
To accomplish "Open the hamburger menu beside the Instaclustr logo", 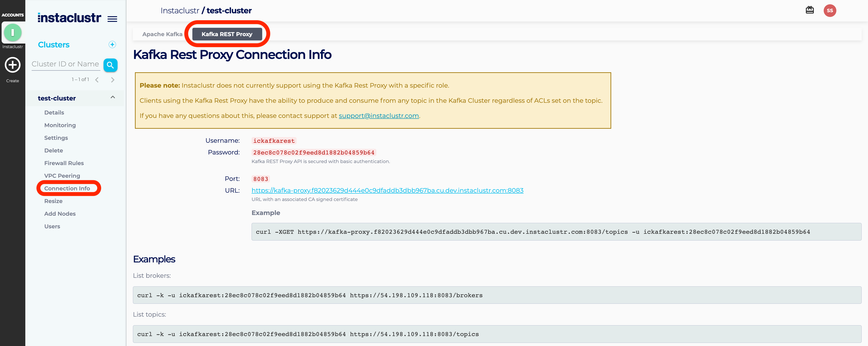I will [112, 19].
